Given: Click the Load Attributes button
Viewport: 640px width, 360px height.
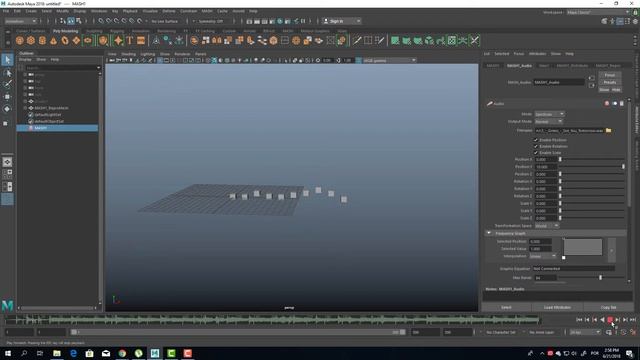Looking at the screenshot, I should 557,307.
